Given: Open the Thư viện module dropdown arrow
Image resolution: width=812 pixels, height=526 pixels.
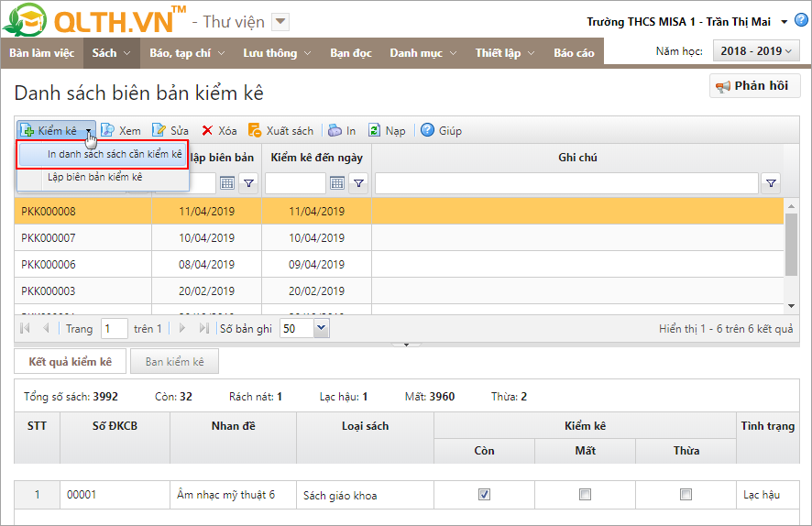Looking at the screenshot, I should click(x=281, y=22).
